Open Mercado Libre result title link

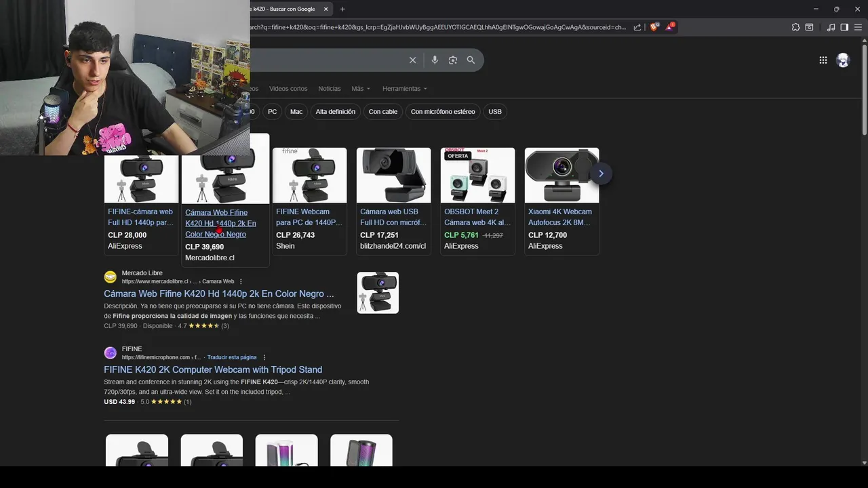tap(219, 293)
